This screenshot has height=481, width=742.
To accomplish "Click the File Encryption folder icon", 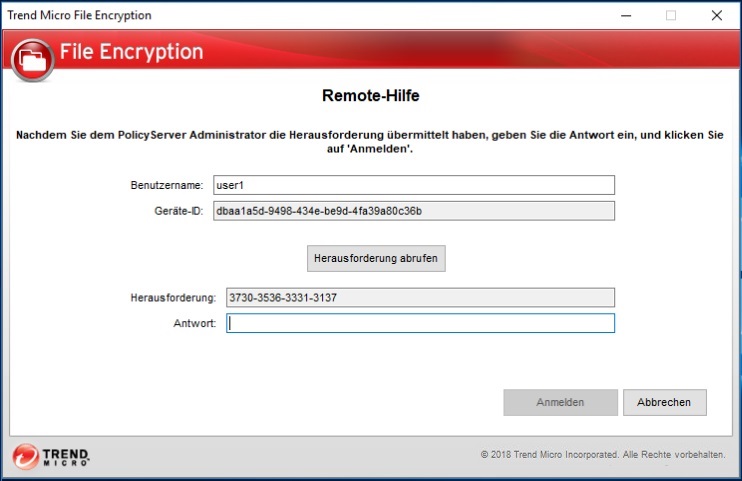I will point(33,60).
